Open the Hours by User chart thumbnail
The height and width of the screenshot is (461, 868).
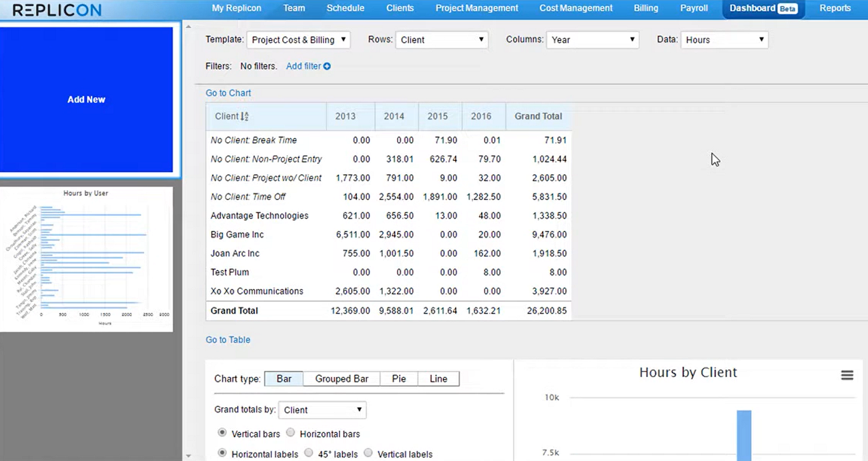click(86, 258)
